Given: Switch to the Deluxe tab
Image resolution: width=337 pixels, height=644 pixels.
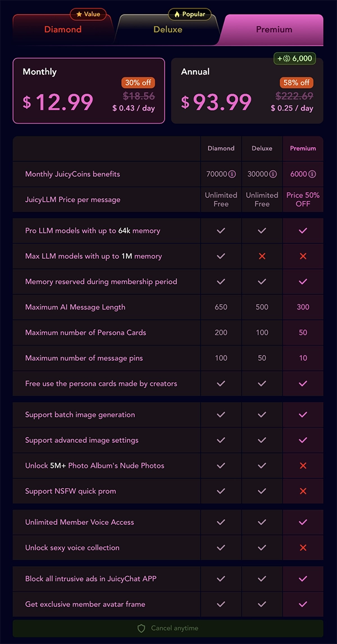Looking at the screenshot, I should [x=168, y=29].
